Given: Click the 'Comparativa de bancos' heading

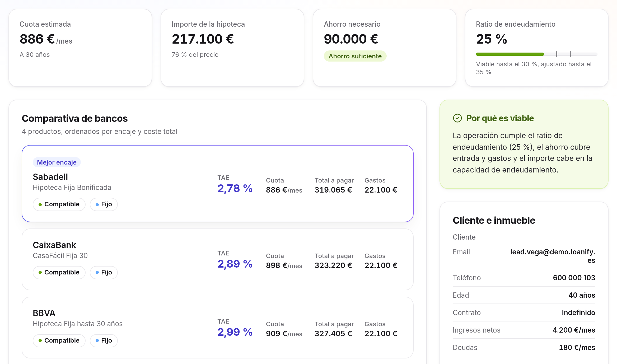Looking at the screenshot, I should click(75, 118).
